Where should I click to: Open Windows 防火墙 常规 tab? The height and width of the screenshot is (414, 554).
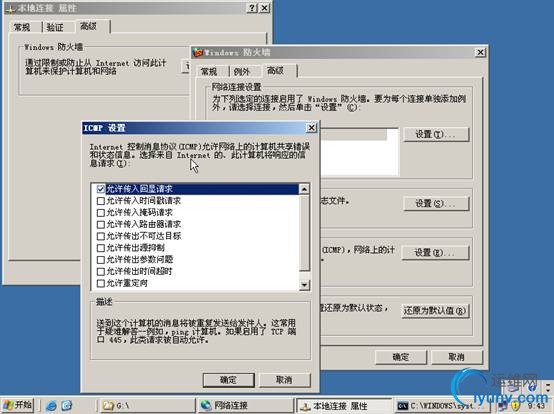coord(210,72)
